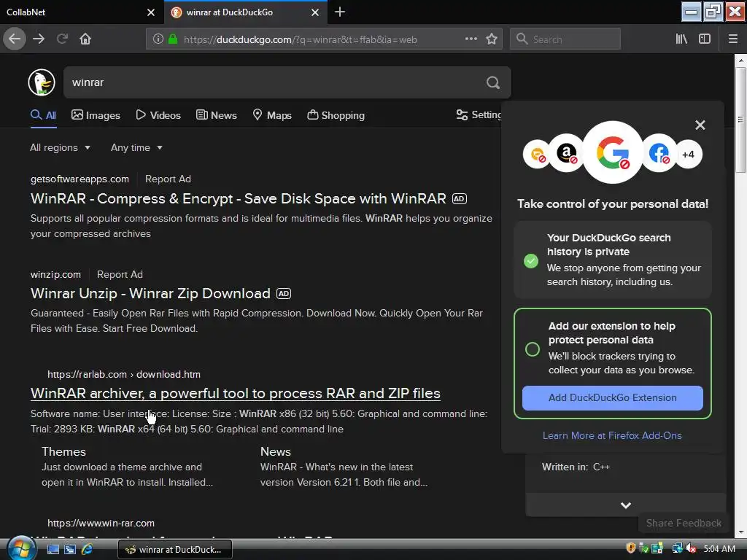Click the Facebook tracker icon in popup
747x560 pixels.
click(659, 154)
